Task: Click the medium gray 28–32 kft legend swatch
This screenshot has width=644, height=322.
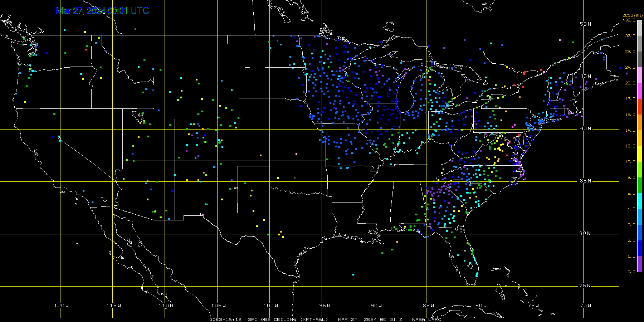Action: (x=640, y=44)
